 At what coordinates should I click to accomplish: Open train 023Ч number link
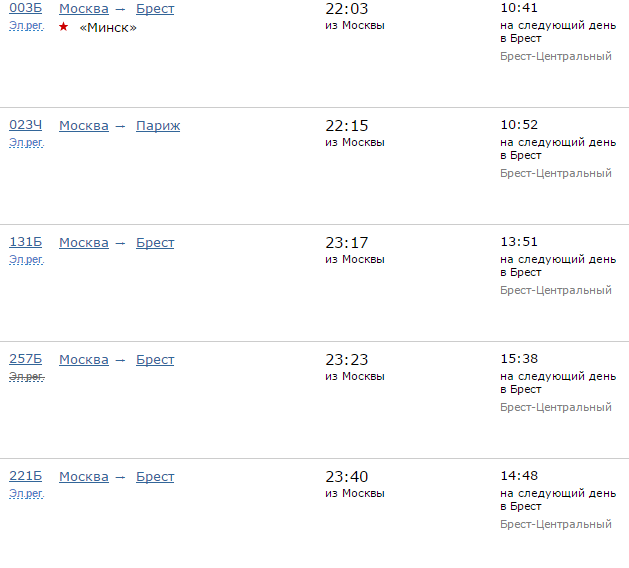tap(26, 126)
